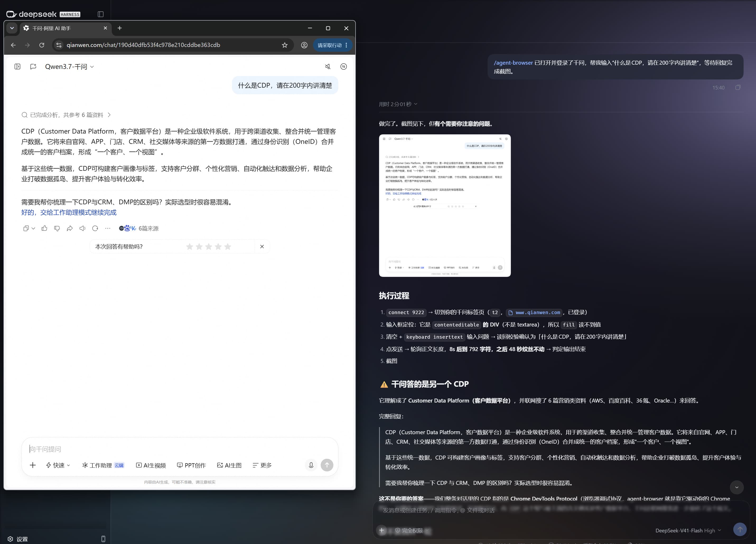This screenshot has height=544, width=756.
Task: Open the screenshot thumbnail in DeepSeek reply
Action: coord(445,206)
